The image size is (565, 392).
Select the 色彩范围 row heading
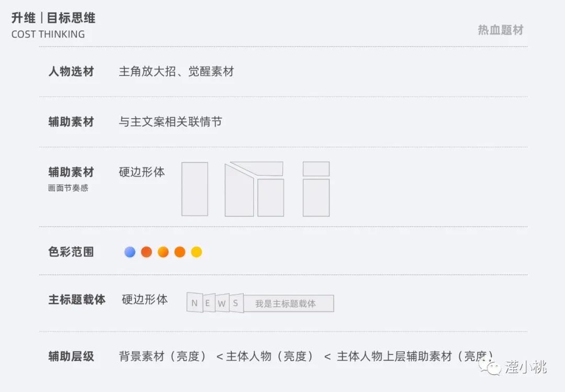coord(71,252)
